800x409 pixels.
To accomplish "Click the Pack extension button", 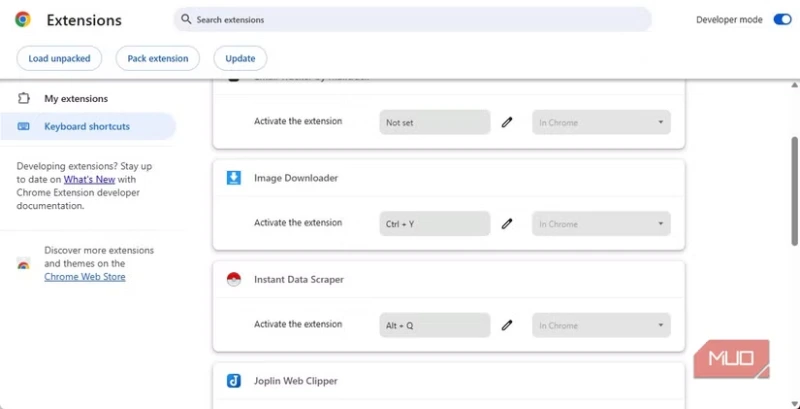I will click(x=157, y=59).
